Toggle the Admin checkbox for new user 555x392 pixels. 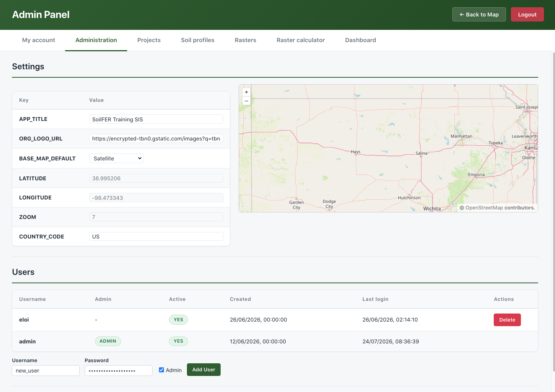coord(162,370)
